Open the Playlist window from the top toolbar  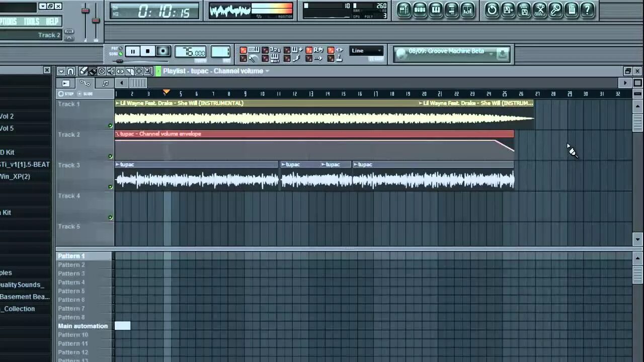[404, 10]
